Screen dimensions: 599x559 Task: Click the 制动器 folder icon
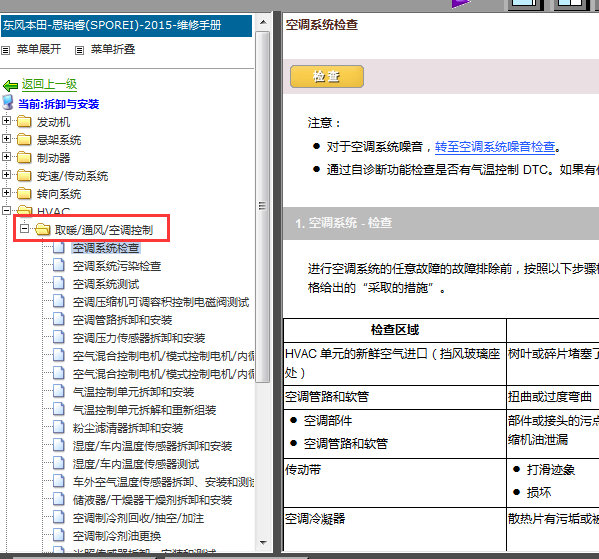[24, 157]
